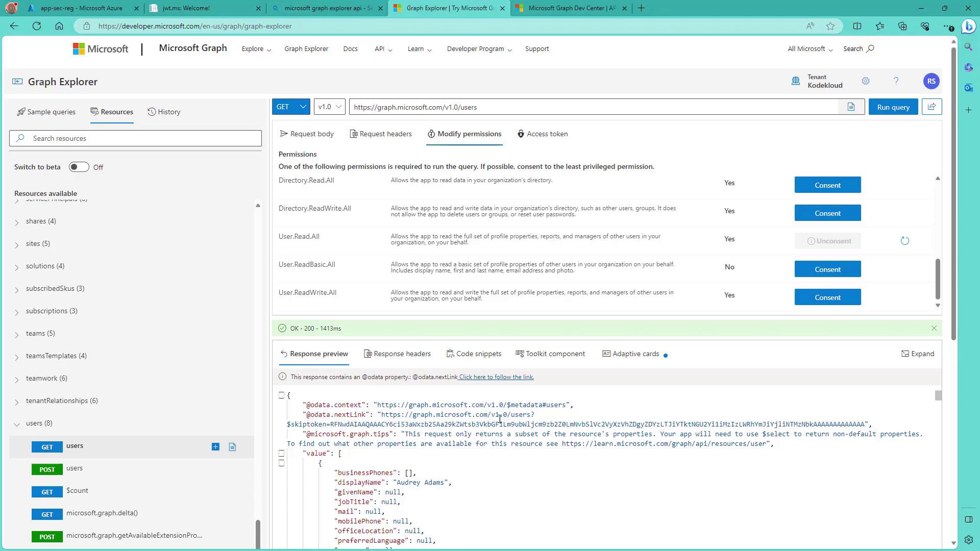Viewport: 980px width, 551px height.
Task: Expand the sites (5) resource node
Action: [x=16, y=244]
